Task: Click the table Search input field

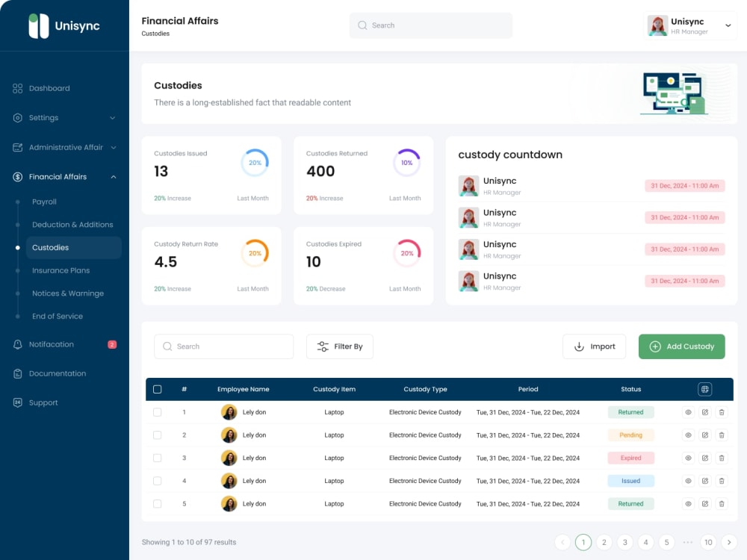Action: [223, 346]
